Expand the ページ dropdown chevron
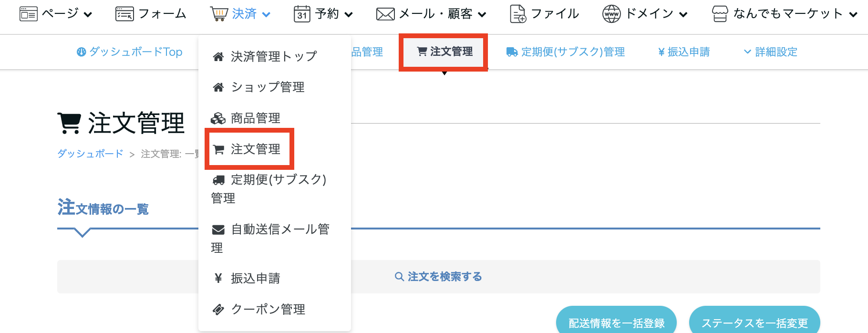Image resolution: width=868 pixels, height=333 pixels. coord(88,15)
